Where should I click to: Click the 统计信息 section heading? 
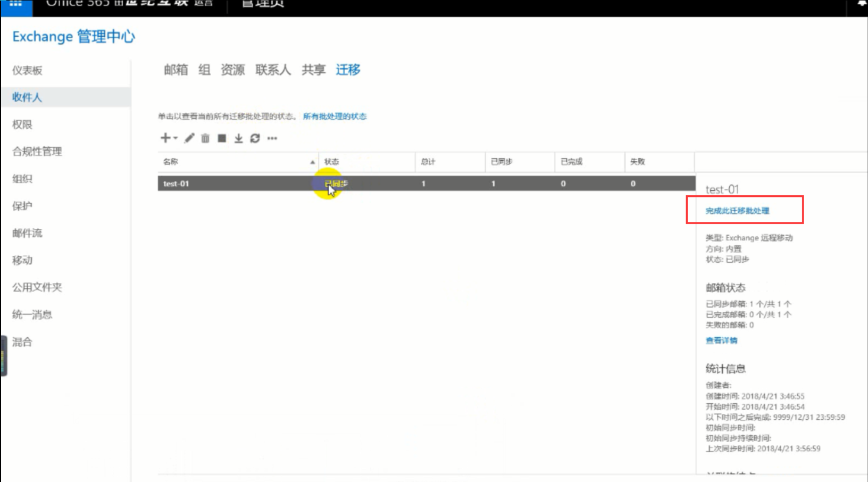[x=725, y=369]
